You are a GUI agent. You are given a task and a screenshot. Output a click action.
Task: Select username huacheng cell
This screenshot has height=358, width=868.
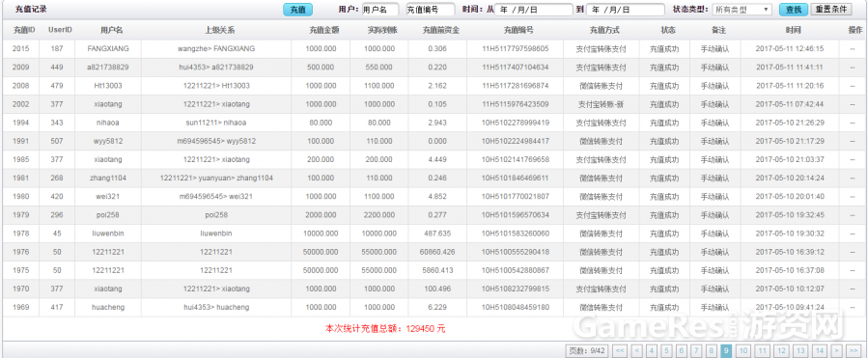108,307
